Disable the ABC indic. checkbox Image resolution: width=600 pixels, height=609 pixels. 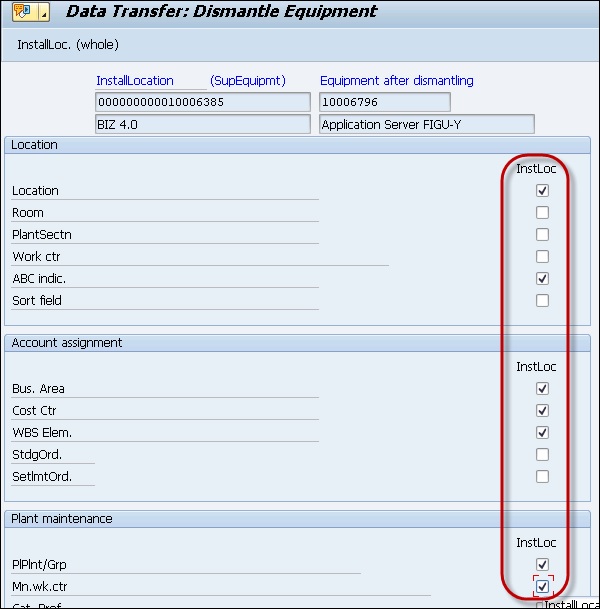point(542,279)
